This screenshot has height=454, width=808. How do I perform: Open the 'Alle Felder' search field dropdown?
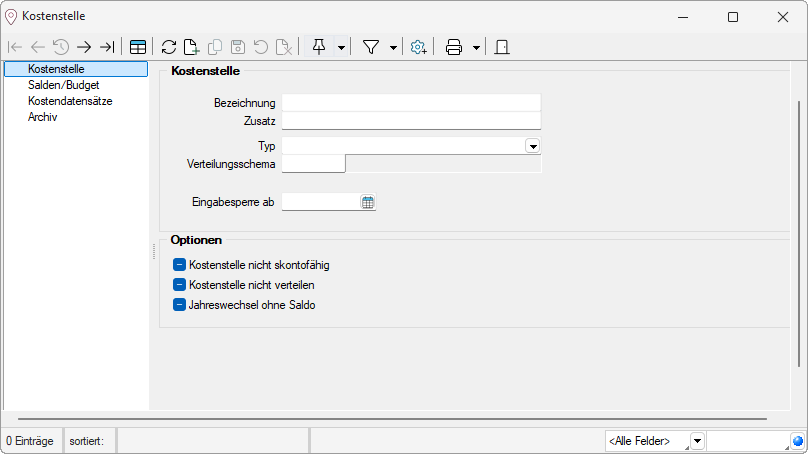[x=698, y=441]
